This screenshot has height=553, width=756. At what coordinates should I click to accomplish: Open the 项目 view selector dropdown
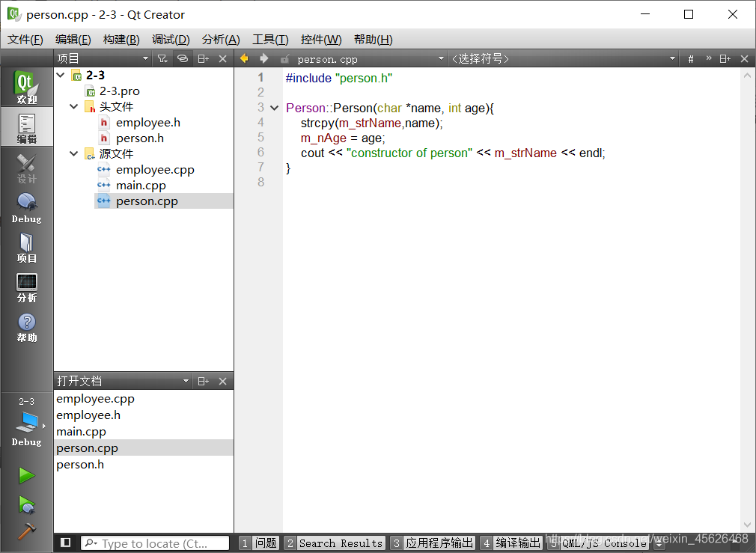(103, 58)
